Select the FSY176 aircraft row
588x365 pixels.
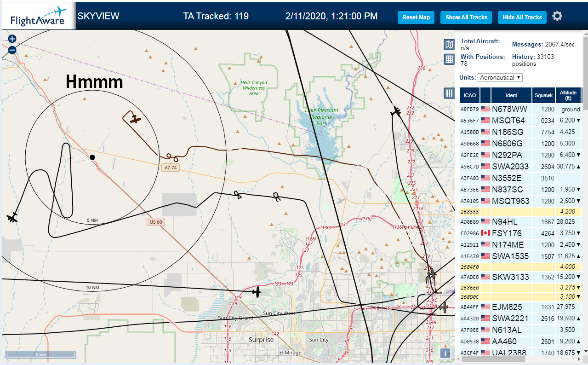pyautogui.click(x=521, y=233)
